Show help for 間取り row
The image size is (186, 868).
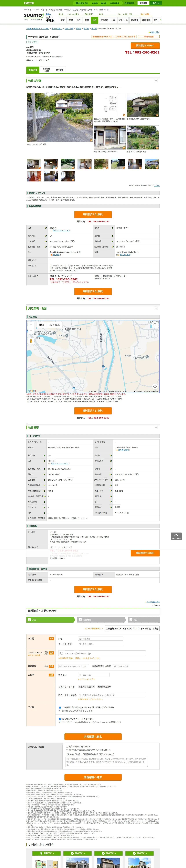tap(112, 228)
